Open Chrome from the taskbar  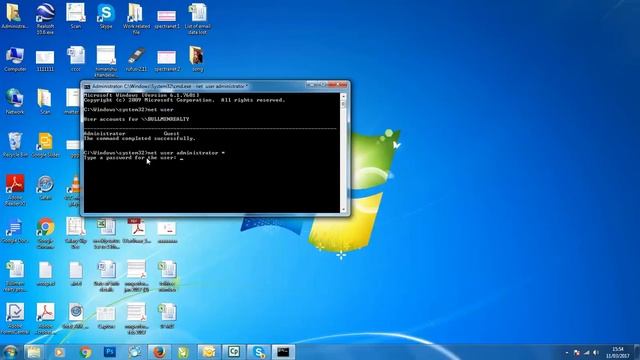[x=85, y=352]
